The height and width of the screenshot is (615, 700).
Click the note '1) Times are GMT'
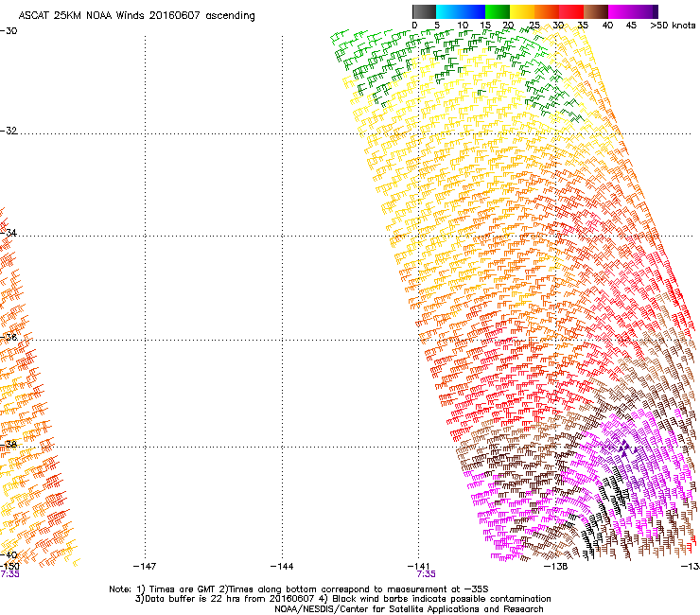point(176,589)
